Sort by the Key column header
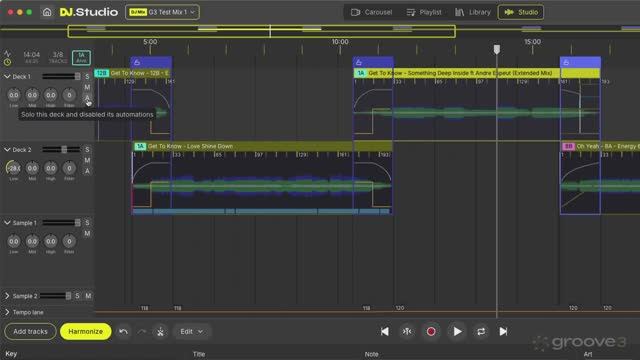 tap(11, 354)
